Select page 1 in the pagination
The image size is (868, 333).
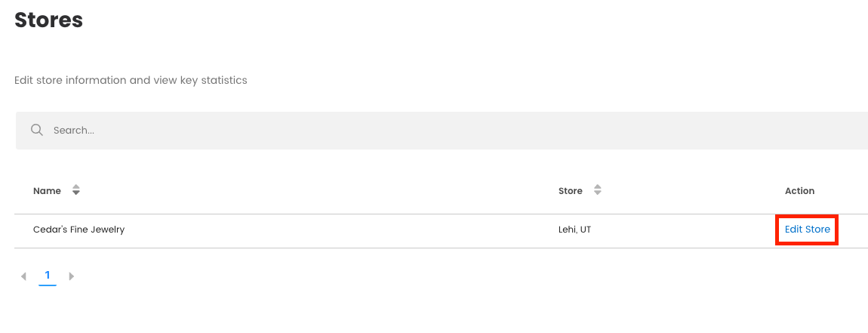click(48, 276)
